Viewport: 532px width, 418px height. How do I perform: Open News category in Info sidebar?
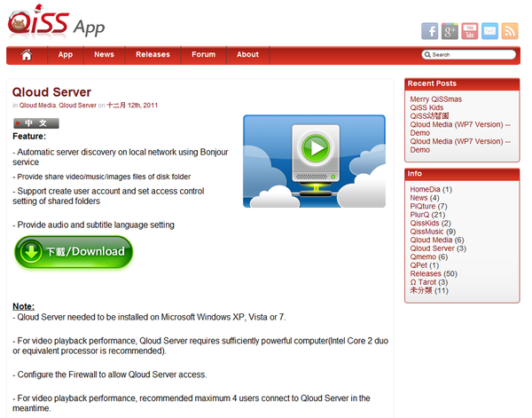click(419, 198)
